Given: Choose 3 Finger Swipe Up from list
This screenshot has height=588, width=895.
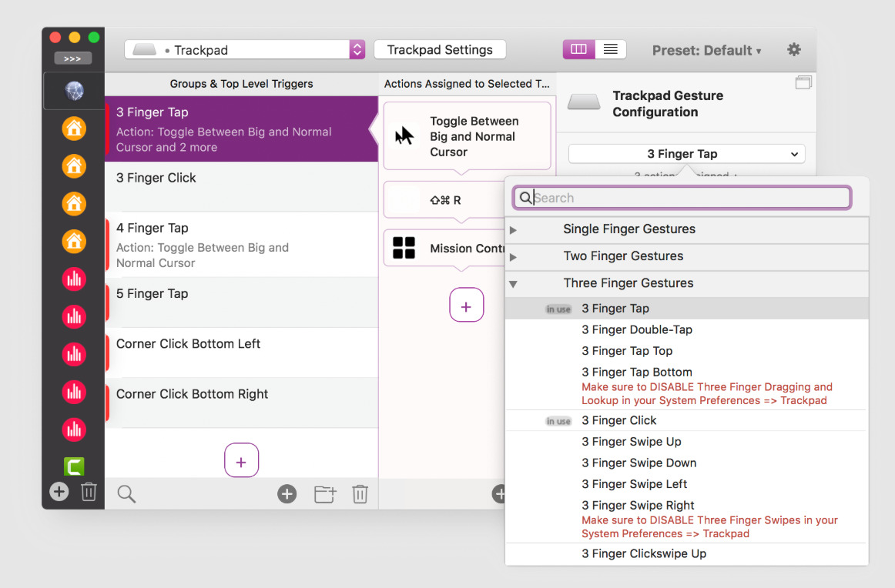Looking at the screenshot, I should tap(632, 442).
